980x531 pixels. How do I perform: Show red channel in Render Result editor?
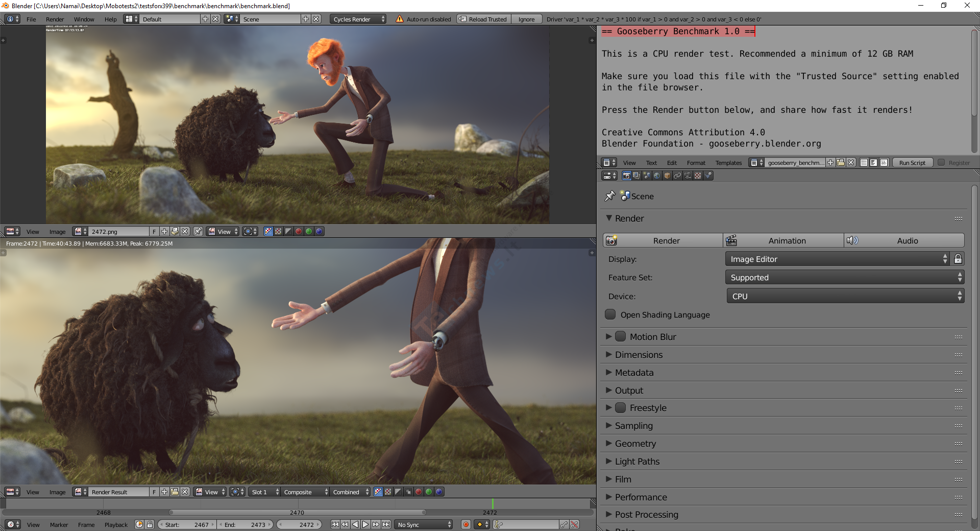pos(419,492)
